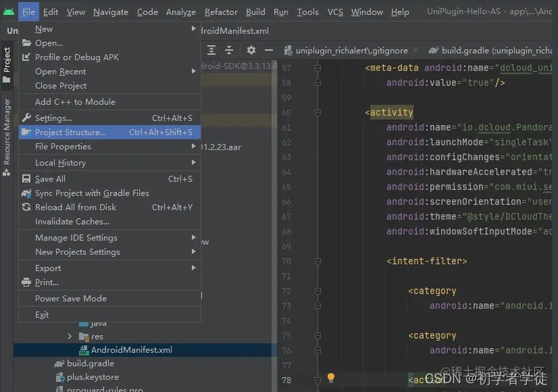The width and height of the screenshot is (558, 392).
Task: Select AndroidManifest.xml in project tree
Action: (x=131, y=350)
